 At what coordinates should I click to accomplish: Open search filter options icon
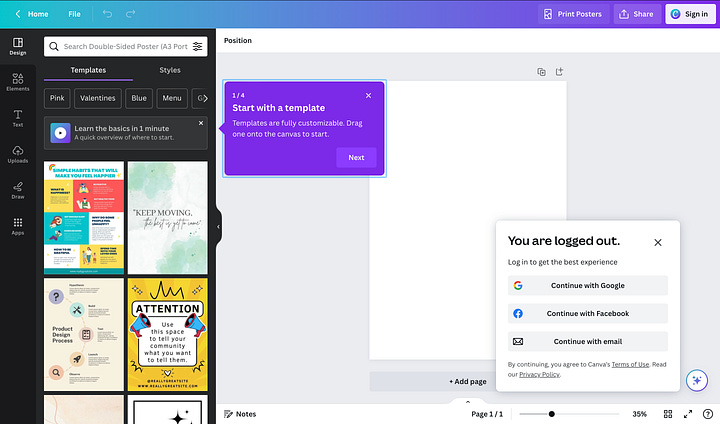click(197, 46)
